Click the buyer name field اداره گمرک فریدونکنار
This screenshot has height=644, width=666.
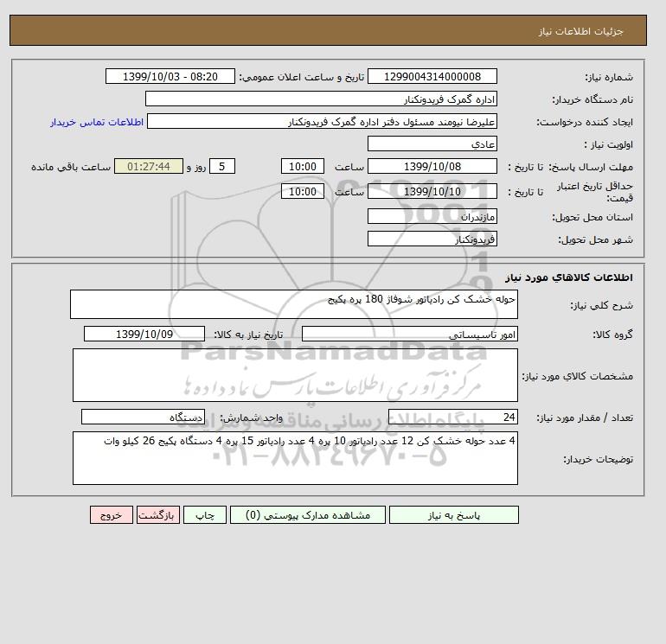tap(321, 99)
